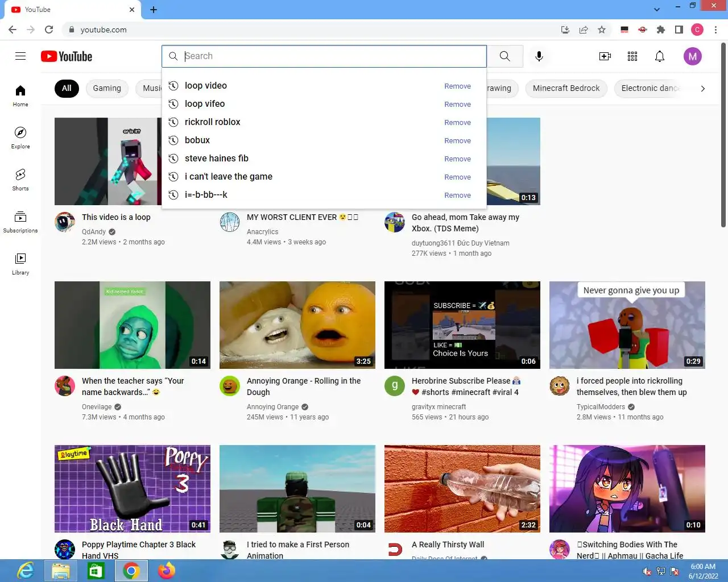
Task: Open Annoying Orange channel avatar
Action: click(230, 385)
